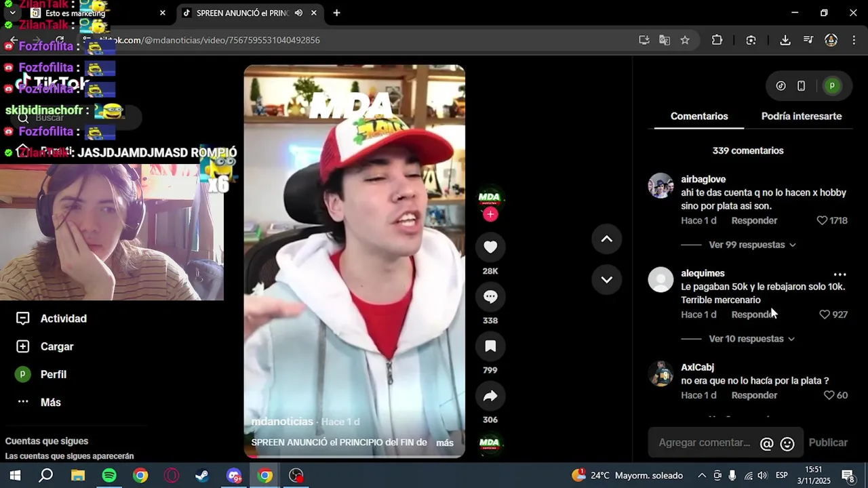Open Chrome extensions puzzle icon

tap(717, 40)
